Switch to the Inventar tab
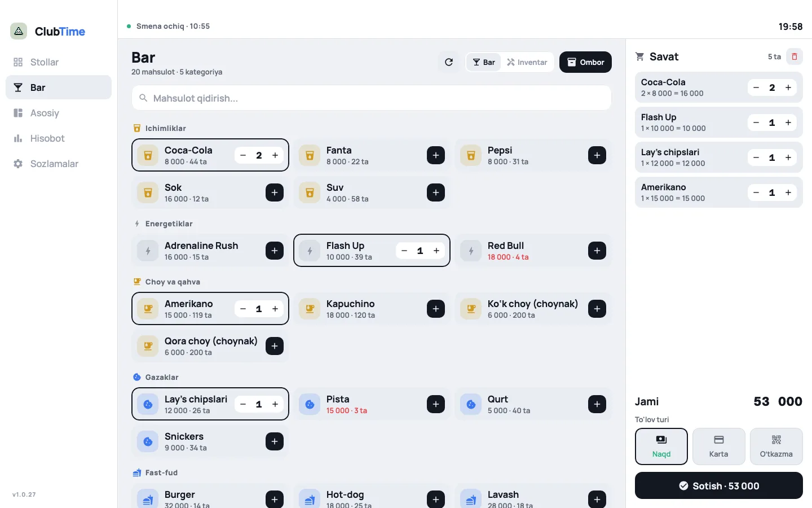 [x=527, y=62]
